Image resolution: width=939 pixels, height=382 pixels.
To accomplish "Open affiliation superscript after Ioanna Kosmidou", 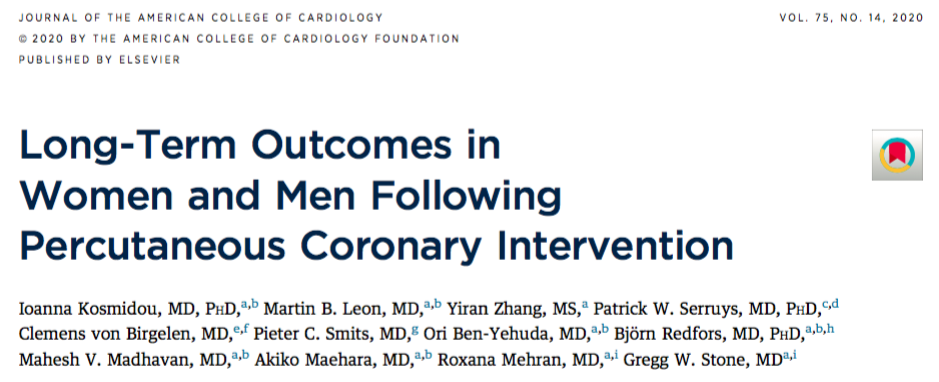I will click(x=249, y=305).
